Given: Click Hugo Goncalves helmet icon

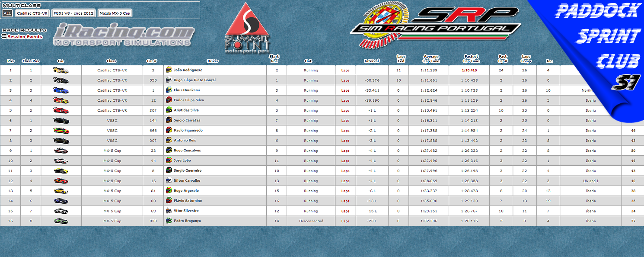Looking at the screenshot, I should tap(169, 150).
